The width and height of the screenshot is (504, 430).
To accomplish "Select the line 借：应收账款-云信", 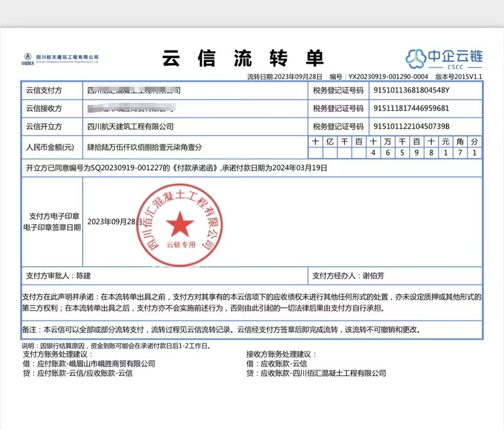I will (x=277, y=364).
